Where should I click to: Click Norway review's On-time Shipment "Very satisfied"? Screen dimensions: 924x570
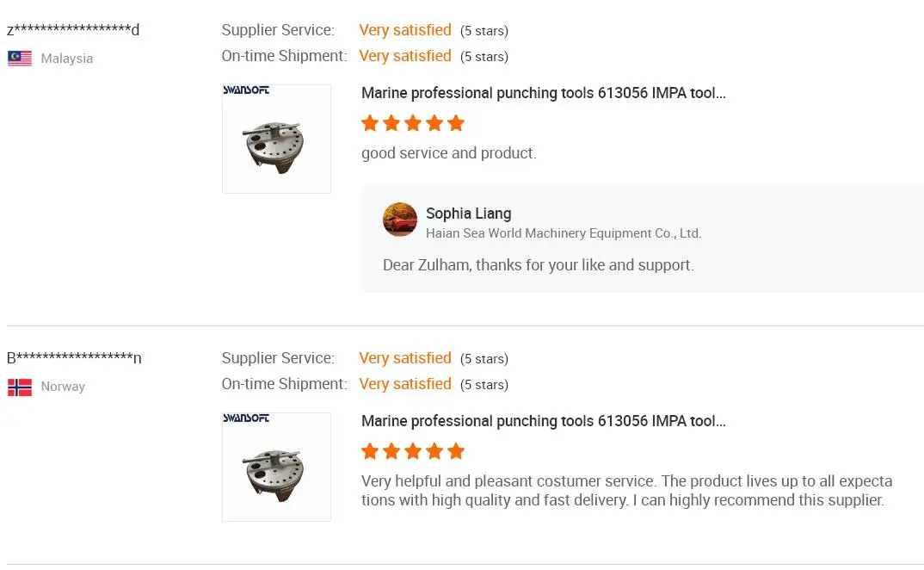[x=405, y=384]
